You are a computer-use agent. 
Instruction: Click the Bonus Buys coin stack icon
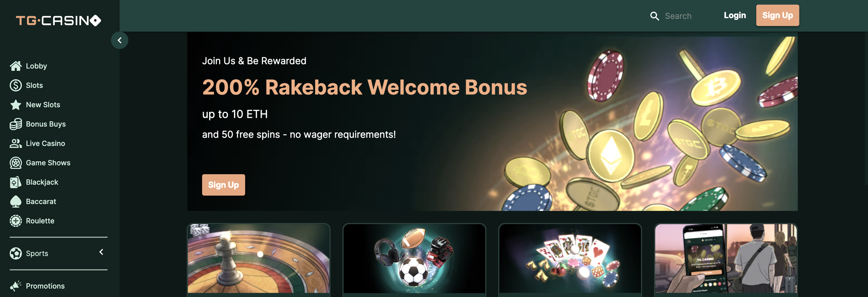coord(16,124)
